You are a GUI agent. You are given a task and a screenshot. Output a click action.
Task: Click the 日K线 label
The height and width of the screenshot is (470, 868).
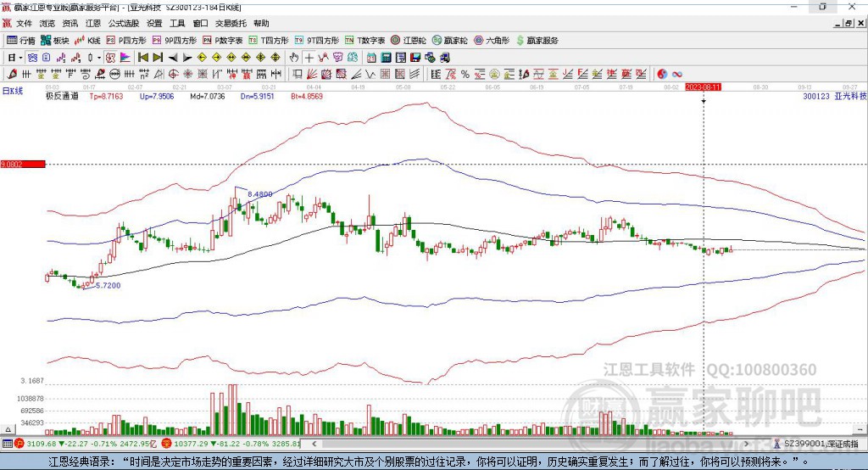click(13, 91)
